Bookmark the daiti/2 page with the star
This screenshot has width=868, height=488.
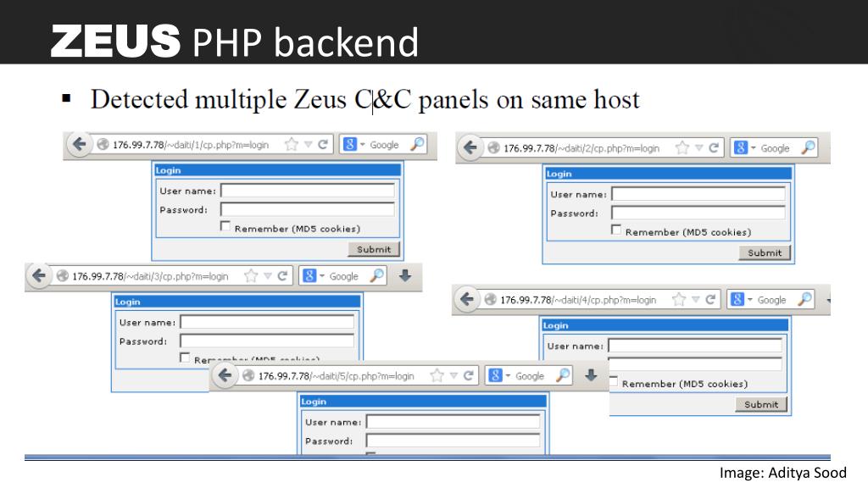[682, 147]
